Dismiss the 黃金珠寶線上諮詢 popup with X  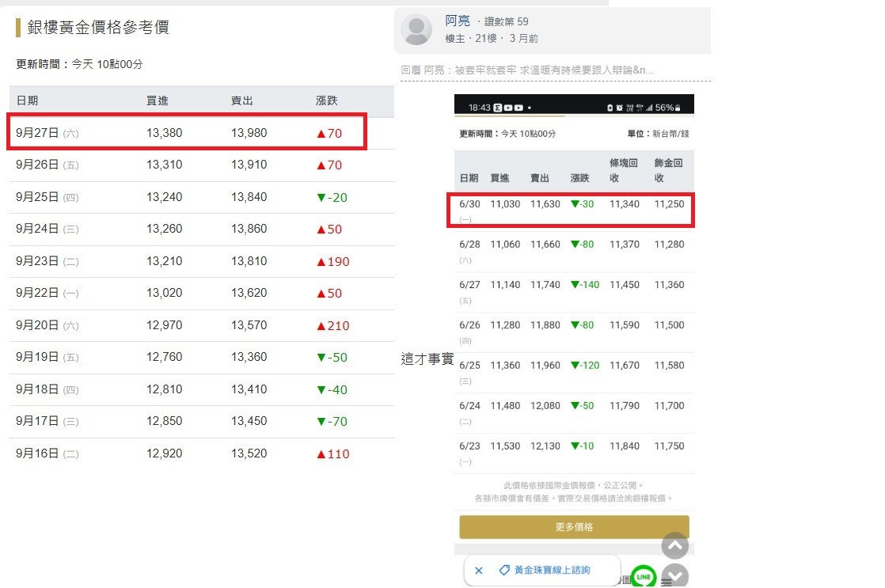pos(479,570)
